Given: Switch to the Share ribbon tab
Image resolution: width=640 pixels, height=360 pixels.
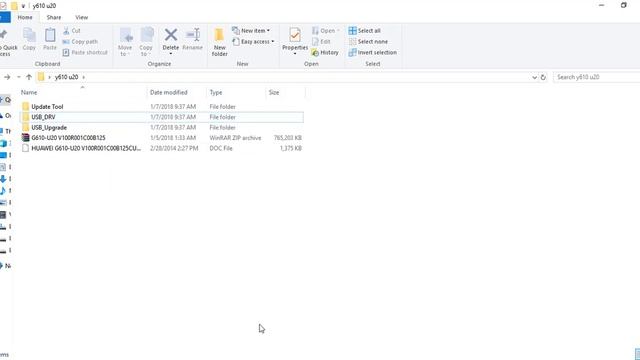Looking at the screenshot, I should (x=53, y=18).
